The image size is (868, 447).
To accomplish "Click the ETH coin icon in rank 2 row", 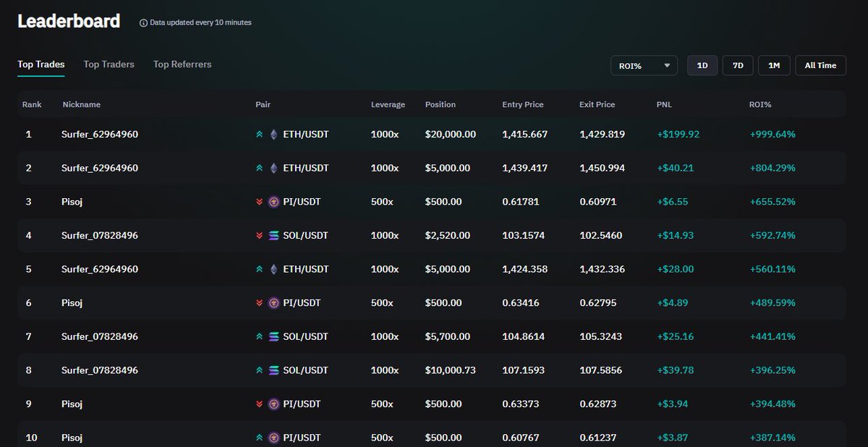I will [273, 168].
